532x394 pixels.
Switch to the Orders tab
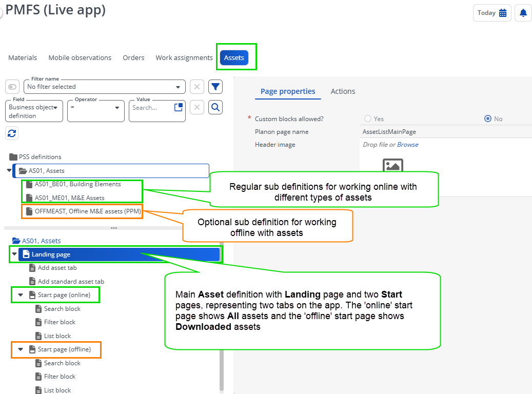(133, 57)
